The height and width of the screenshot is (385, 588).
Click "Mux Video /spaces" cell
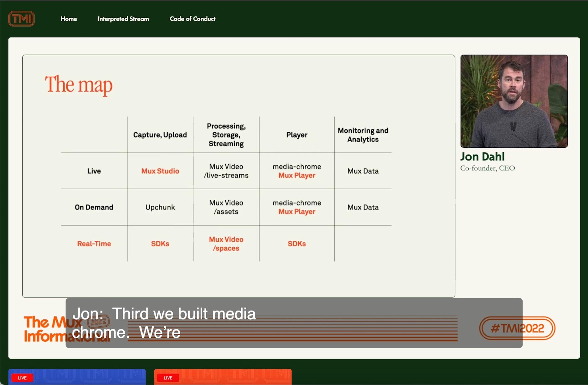[x=226, y=244]
